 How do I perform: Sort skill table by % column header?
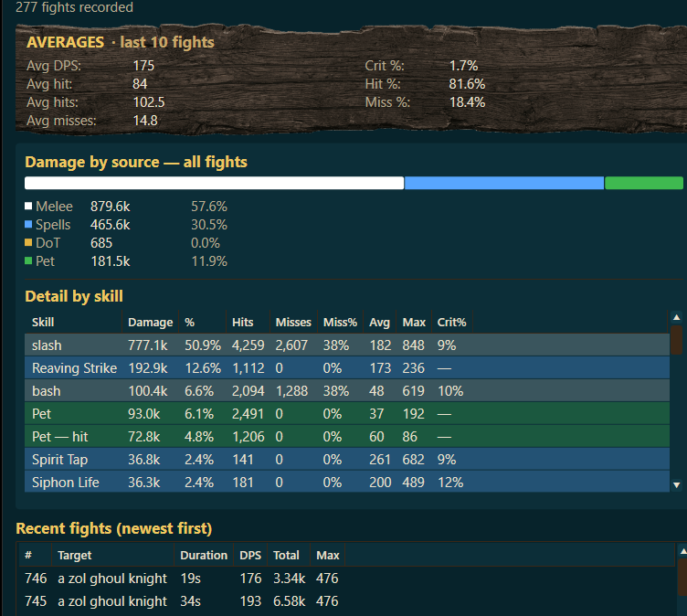pyautogui.click(x=202, y=323)
